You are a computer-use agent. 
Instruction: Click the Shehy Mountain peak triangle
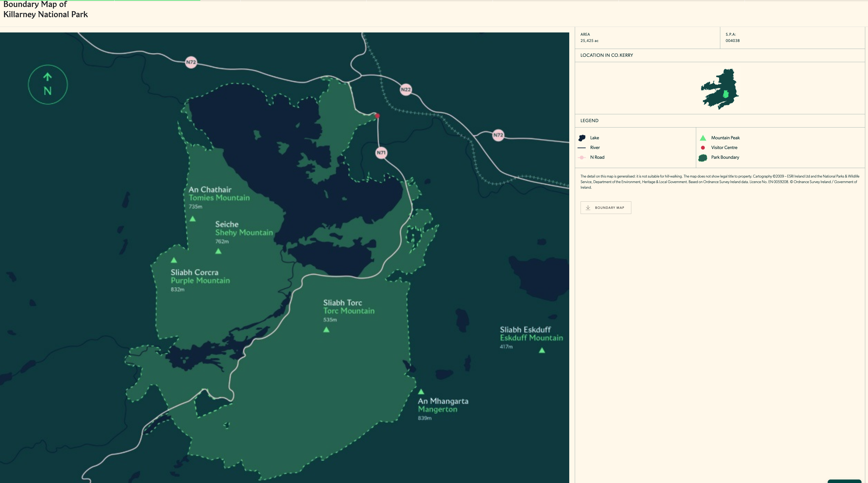(218, 251)
